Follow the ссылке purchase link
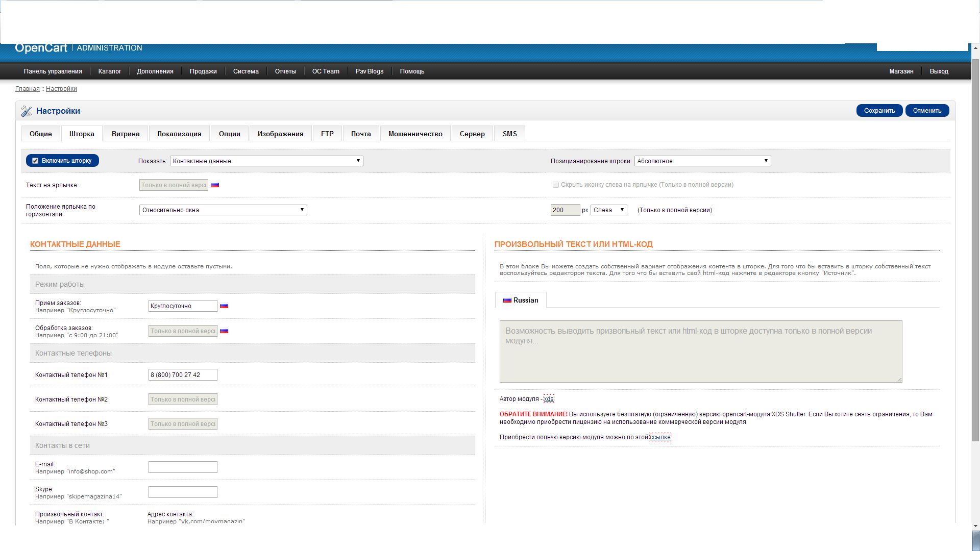This screenshot has height=551, width=980. coord(660,437)
